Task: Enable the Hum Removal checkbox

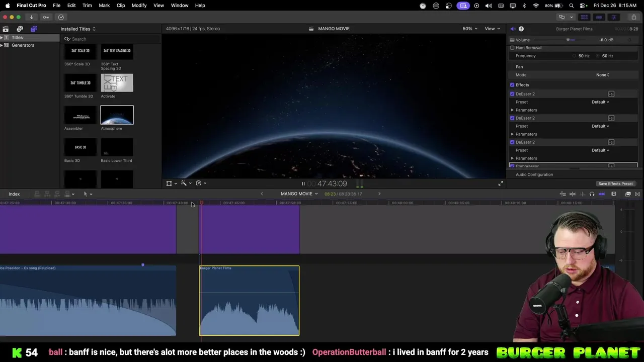Action: tap(512, 48)
